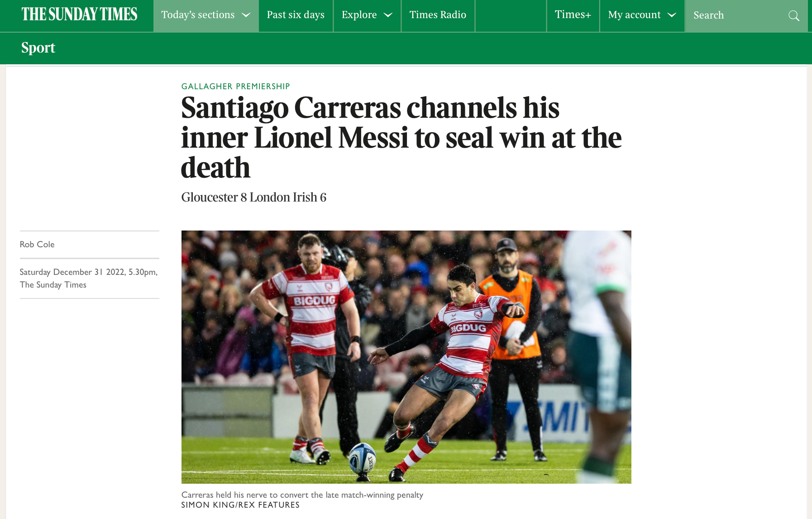This screenshot has height=519, width=812.
Task: Click the blank navigation cell before Times+
Action: 511,16
